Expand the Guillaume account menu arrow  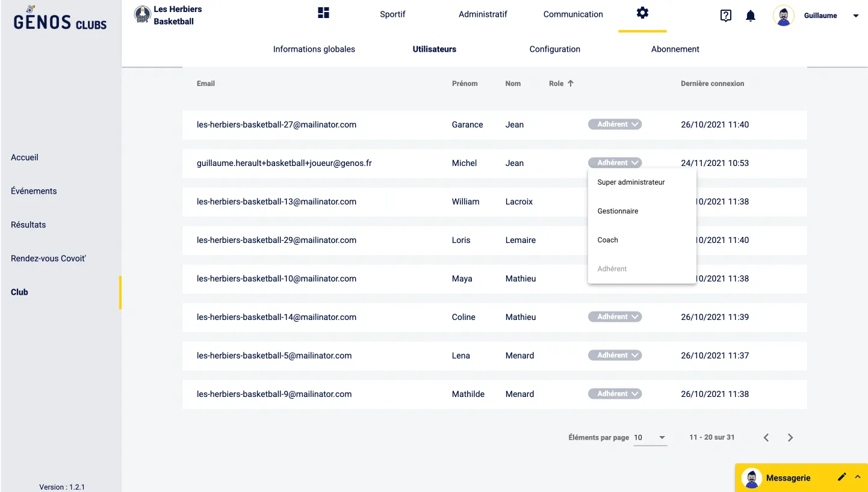click(856, 16)
